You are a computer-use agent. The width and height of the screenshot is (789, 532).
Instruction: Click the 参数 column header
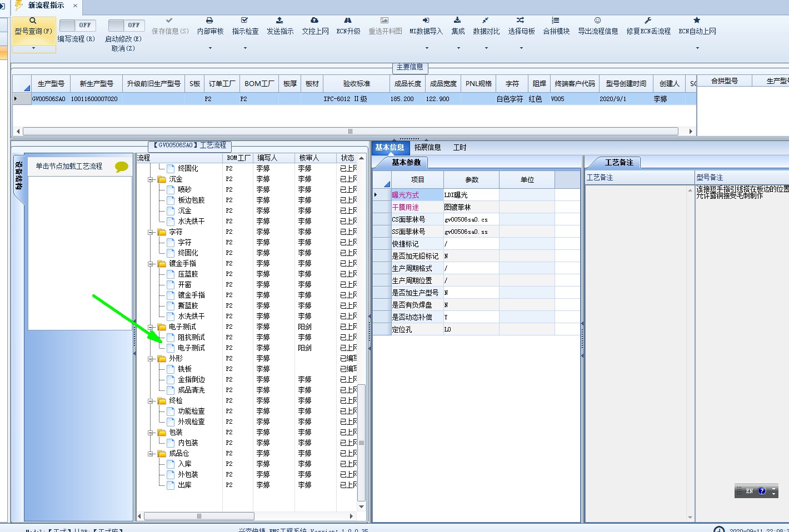click(x=472, y=180)
